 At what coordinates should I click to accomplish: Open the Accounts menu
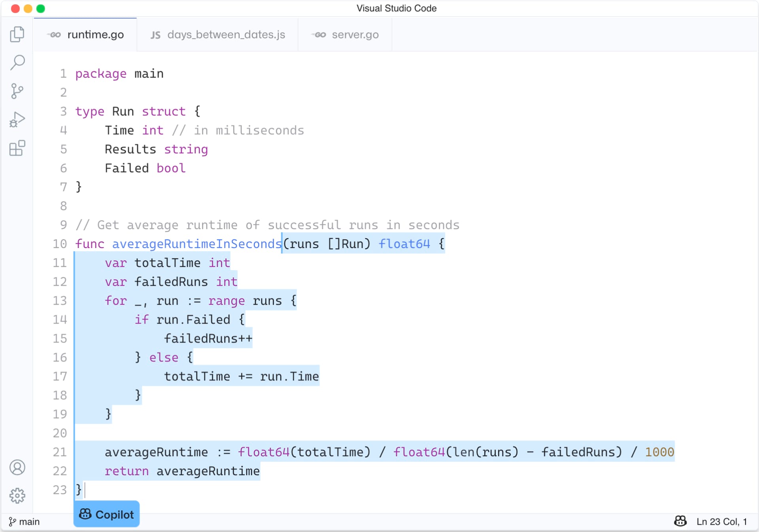[17, 467]
